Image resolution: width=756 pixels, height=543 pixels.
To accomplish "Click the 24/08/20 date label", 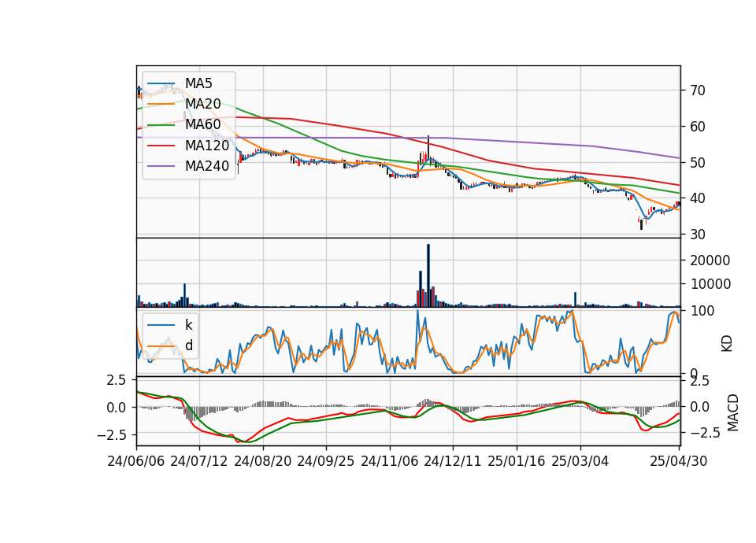I will coord(263,461).
